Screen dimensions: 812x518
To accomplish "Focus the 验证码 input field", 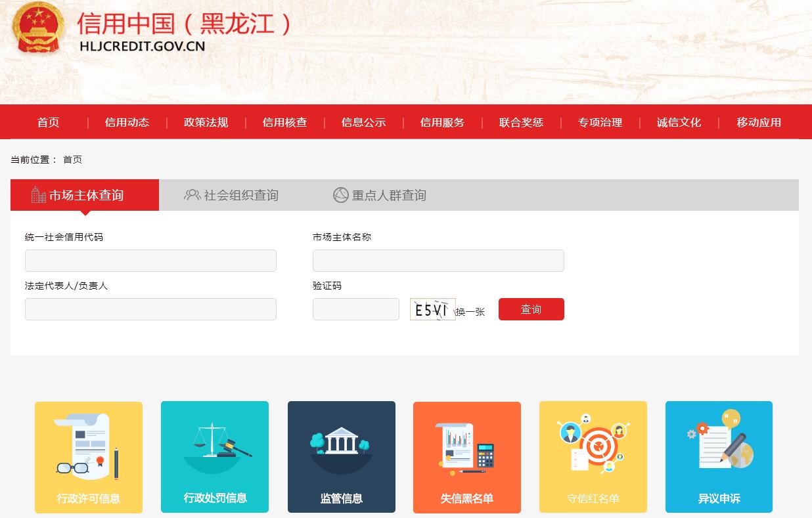I will 356,309.
